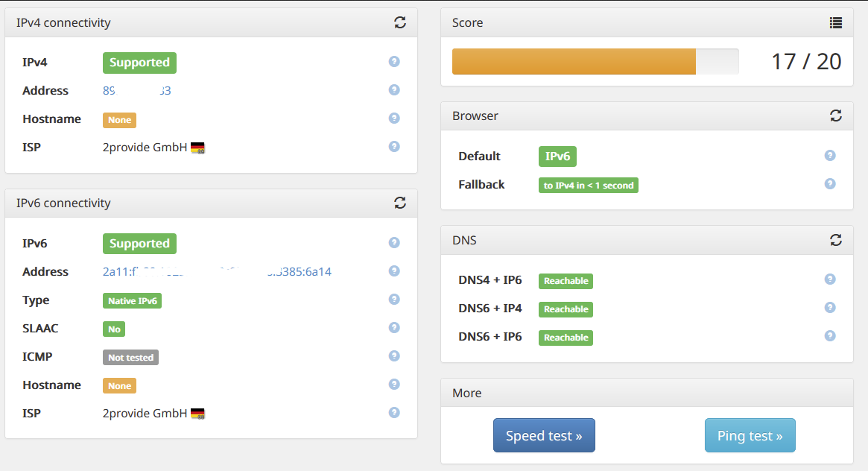Click help icon beside IPv4 Hostname
The height and width of the screenshot is (471, 868).
click(x=394, y=118)
